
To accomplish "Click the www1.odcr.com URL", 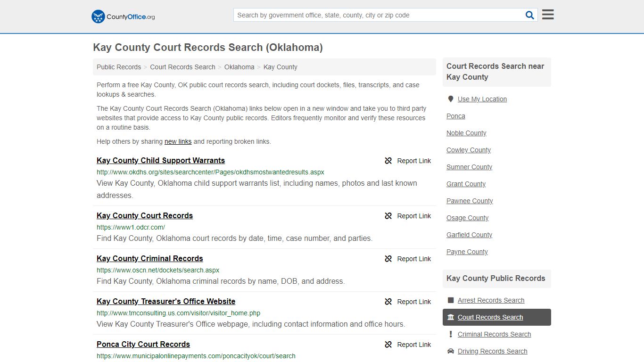I will [x=131, y=227].
